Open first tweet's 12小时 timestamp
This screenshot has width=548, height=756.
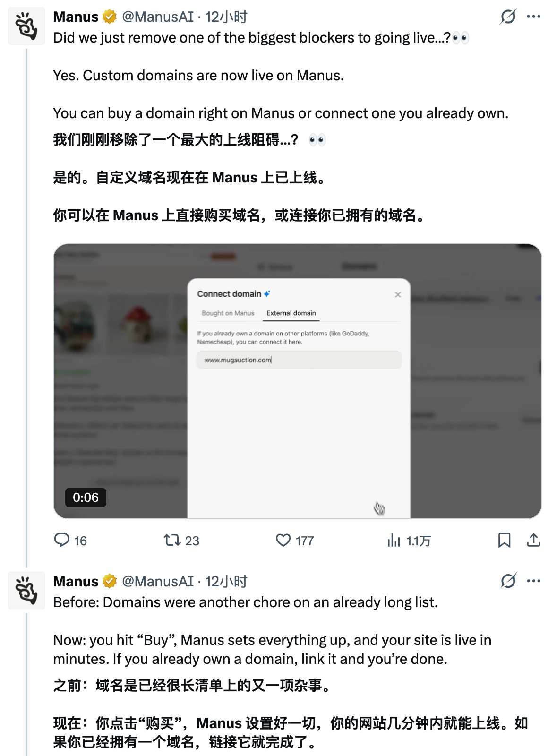pyautogui.click(x=226, y=17)
